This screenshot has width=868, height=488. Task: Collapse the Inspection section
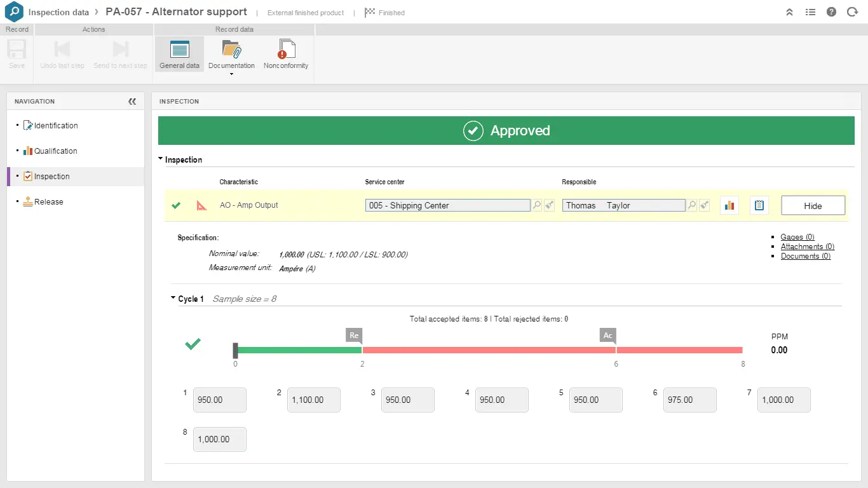(161, 159)
